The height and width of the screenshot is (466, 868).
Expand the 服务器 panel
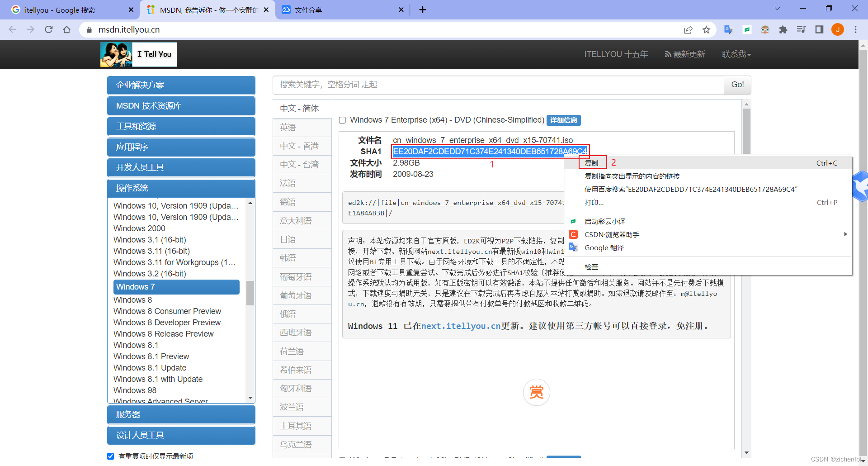click(x=181, y=414)
